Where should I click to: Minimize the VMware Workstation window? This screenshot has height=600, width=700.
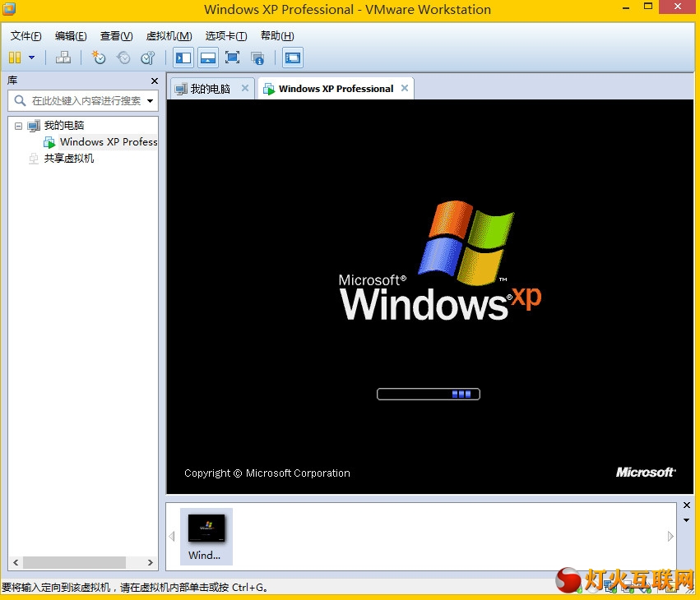[x=626, y=7]
